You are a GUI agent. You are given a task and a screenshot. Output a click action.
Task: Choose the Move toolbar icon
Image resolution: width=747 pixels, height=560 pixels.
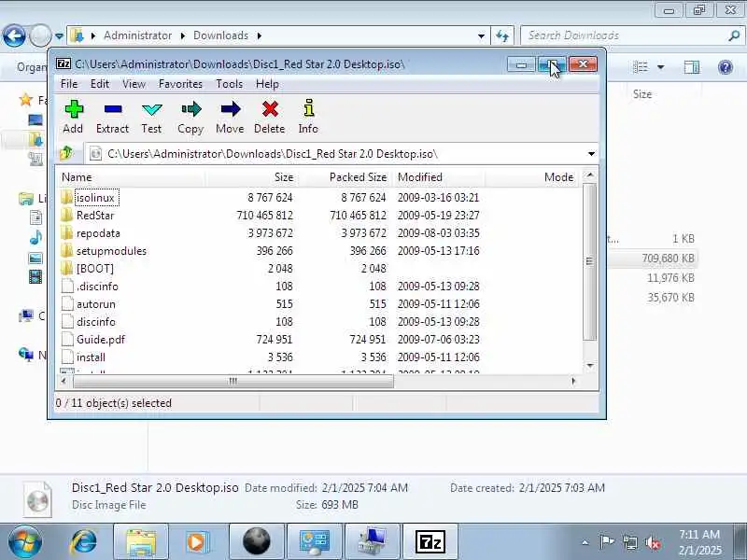tap(231, 109)
